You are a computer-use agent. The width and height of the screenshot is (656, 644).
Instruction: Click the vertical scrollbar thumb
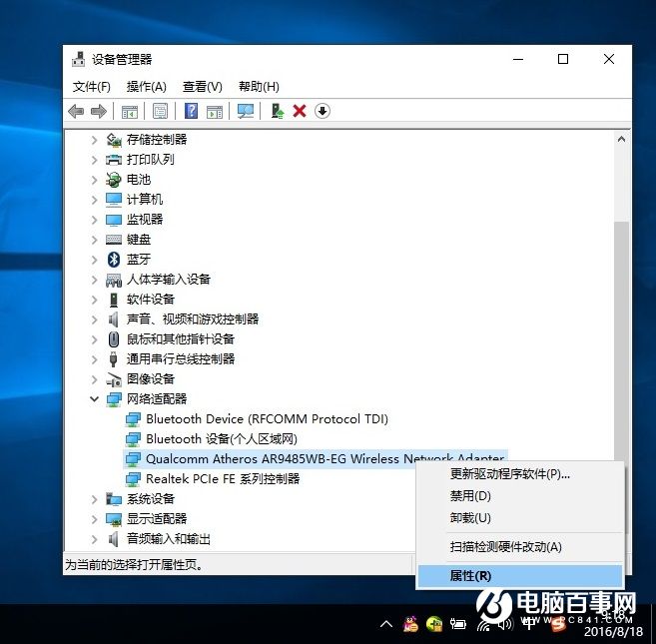(x=621, y=341)
